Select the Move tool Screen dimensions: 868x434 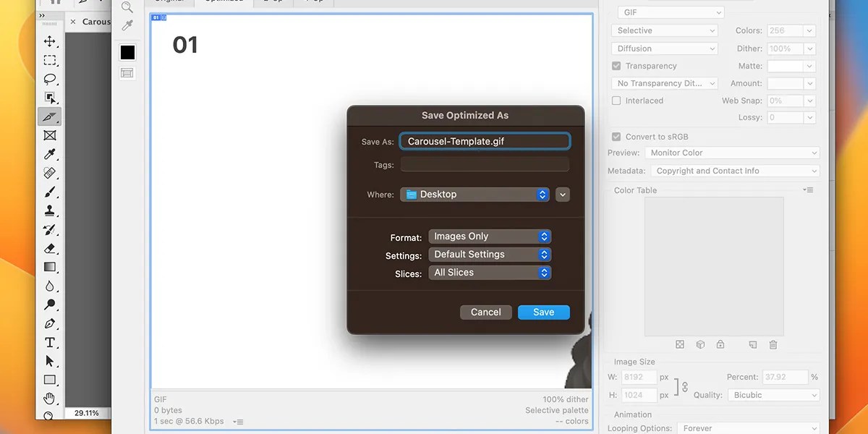click(x=50, y=41)
